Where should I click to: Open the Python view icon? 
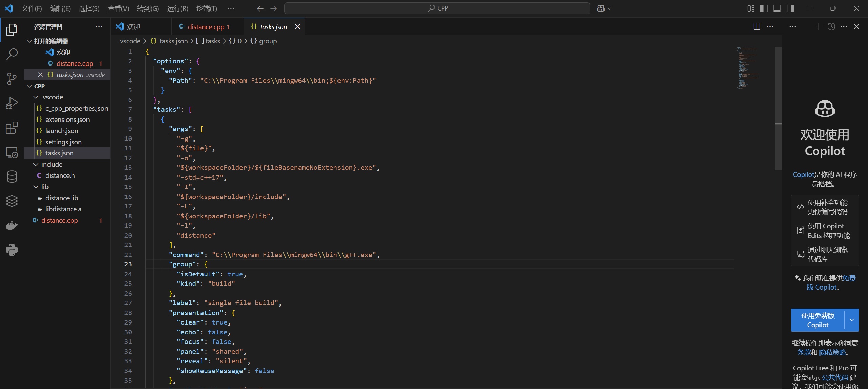point(12,250)
